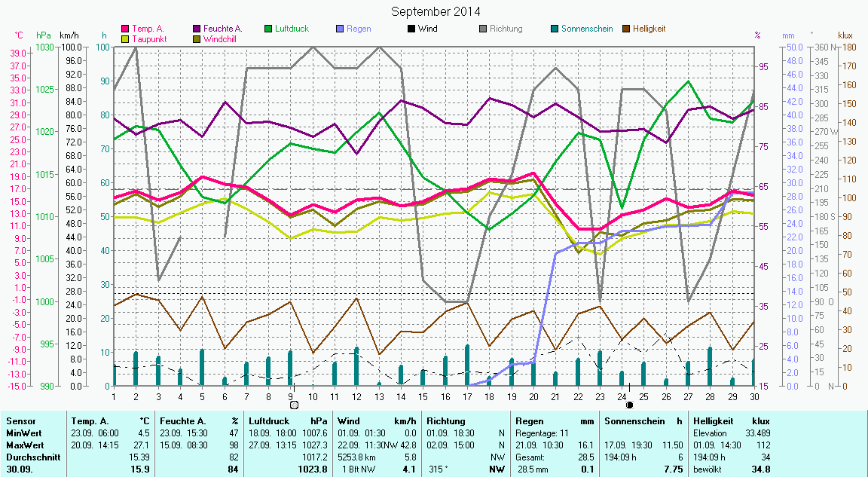Viewport: 868px width, 477px height.
Task: Click the pink Temp. A. legend swatch
Action: pyautogui.click(x=125, y=29)
